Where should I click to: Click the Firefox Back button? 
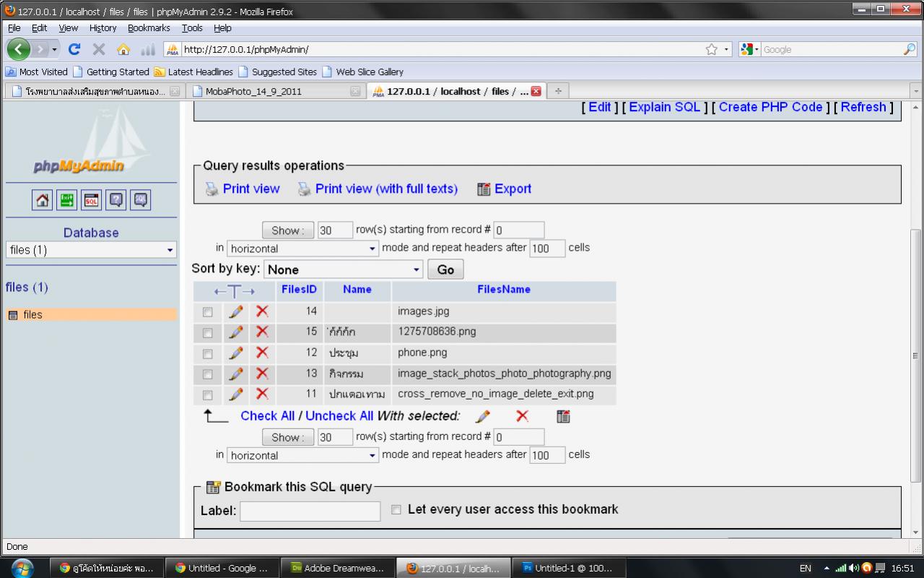click(19, 49)
